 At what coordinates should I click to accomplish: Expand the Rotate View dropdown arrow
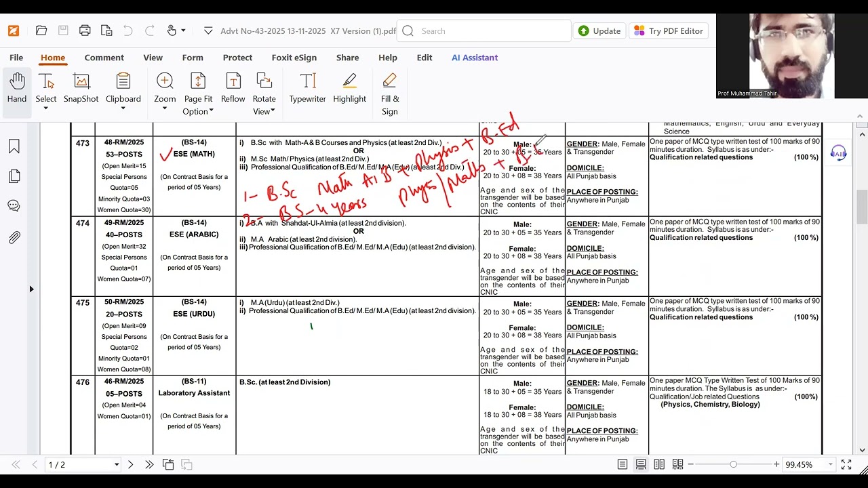273,111
